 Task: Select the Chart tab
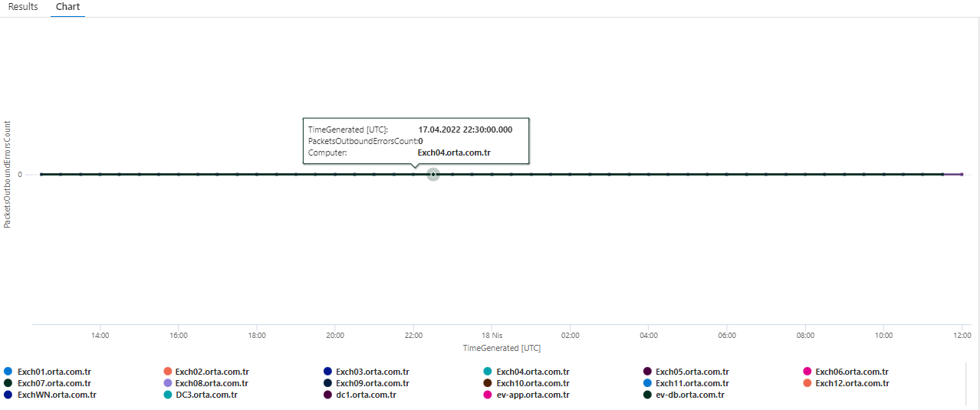coord(68,7)
